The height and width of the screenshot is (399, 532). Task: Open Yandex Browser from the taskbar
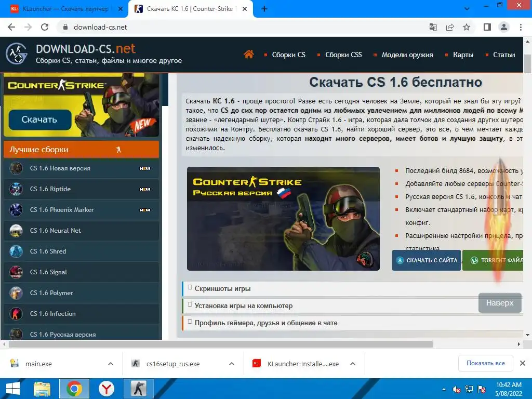pos(106,389)
